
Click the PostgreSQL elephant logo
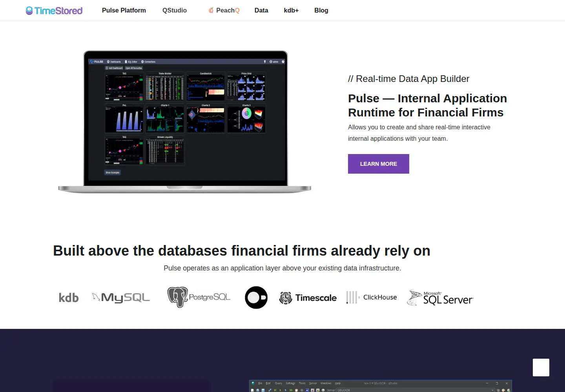[199, 297]
